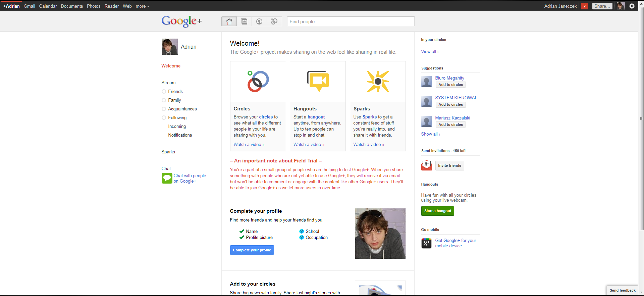Watch a video about Hangouts

[309, 144]
